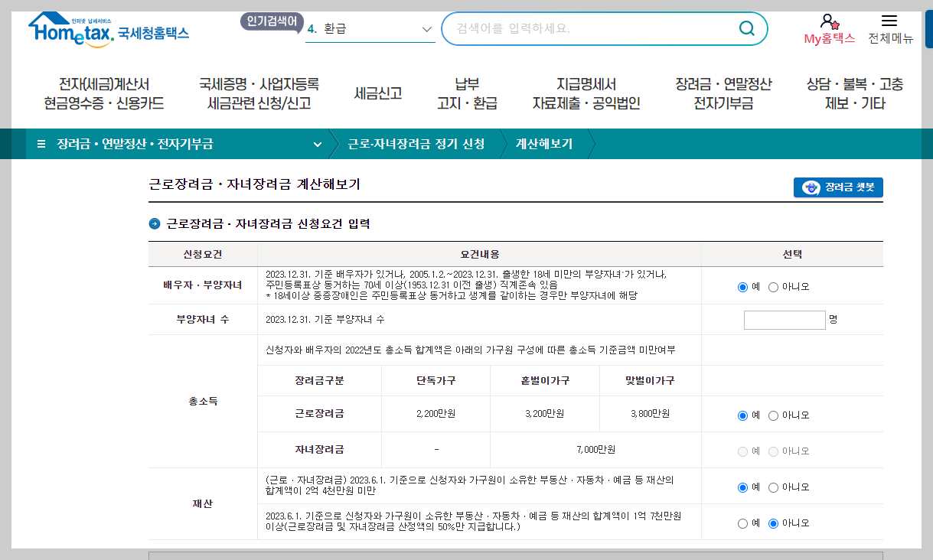The image size is (933, 560).
Task: Click the hamburger icon beside 장려금·연말정산·전자기부금
Action: click(41, 144)
